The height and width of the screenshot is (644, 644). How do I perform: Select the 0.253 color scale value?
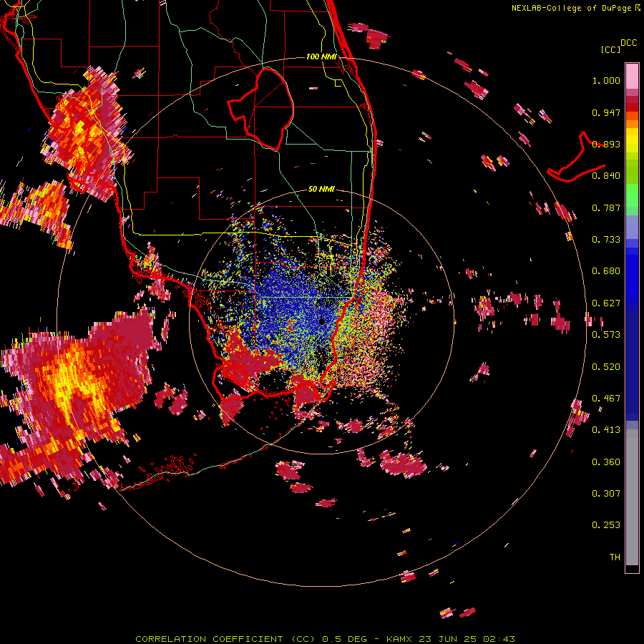606,525
